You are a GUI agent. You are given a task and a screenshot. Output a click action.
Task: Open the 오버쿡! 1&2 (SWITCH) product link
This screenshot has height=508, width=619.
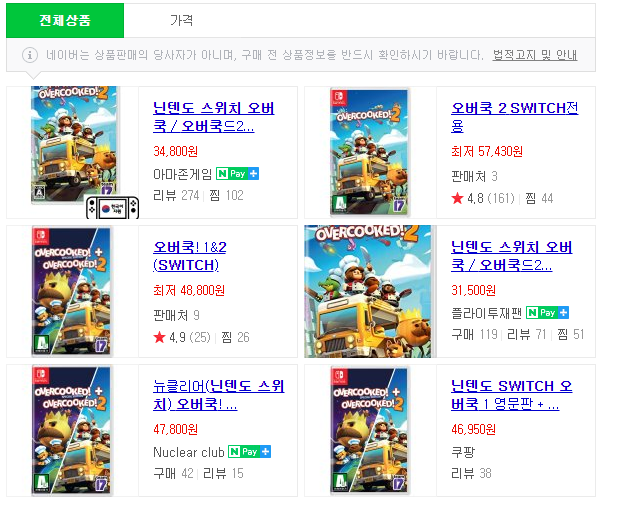pos(190,256)
